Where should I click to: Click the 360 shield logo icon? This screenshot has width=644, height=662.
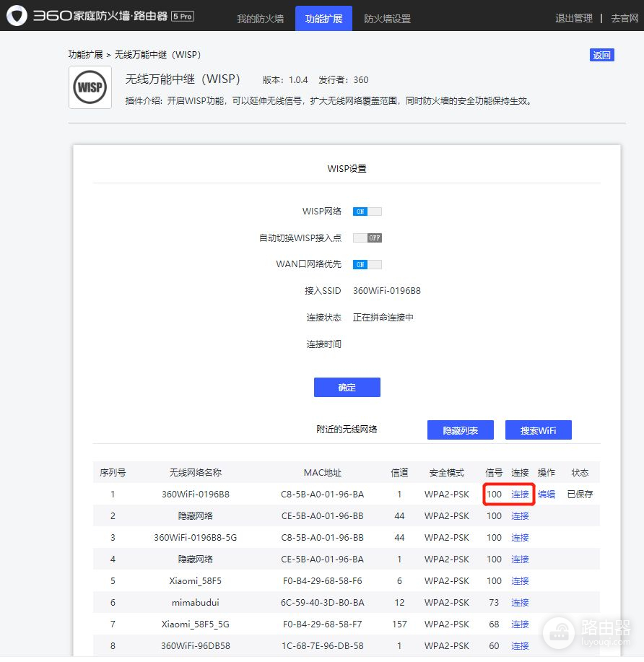(x=17, y=16)
